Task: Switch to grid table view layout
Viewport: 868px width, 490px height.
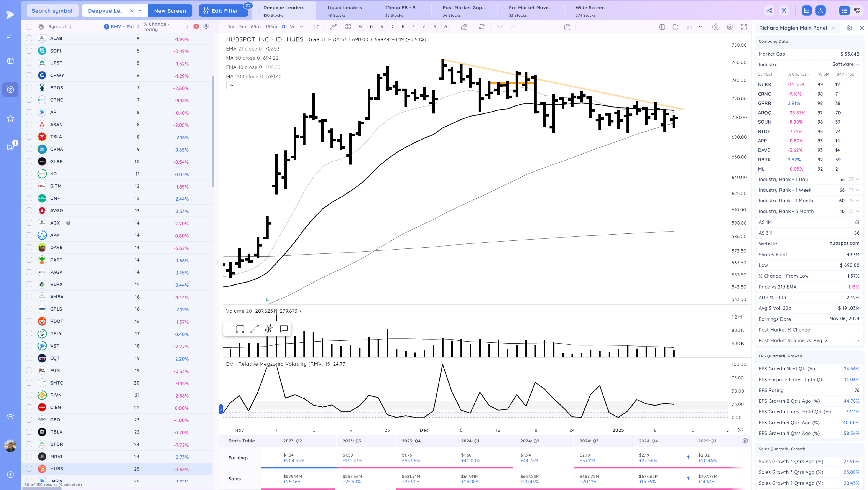Action: click(857, 10)
